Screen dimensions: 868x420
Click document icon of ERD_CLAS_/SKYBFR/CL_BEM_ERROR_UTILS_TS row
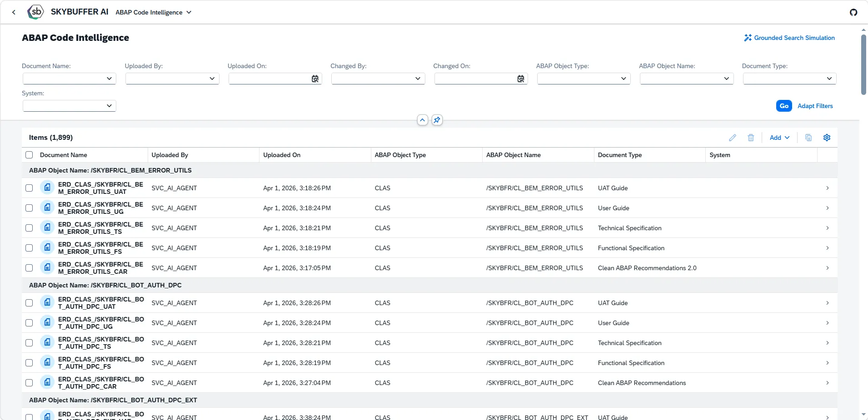pos(47,227)
